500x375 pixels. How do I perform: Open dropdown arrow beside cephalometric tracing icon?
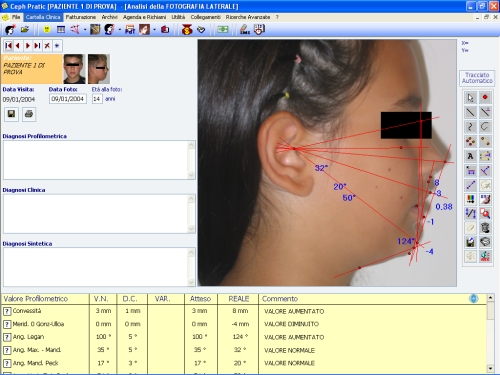tap(85, 30)
